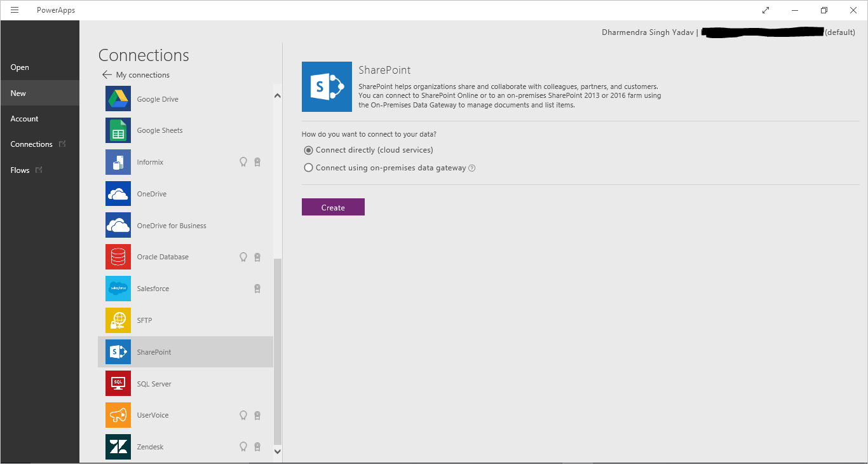Click the Oracle Database lightbulb icon

243,257
